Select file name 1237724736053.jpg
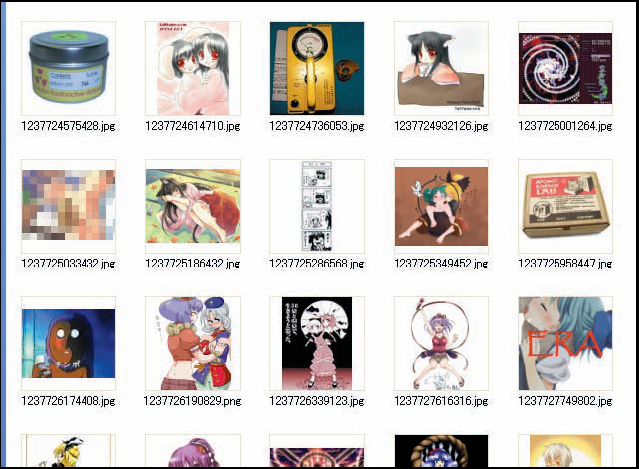 [317, 126]
